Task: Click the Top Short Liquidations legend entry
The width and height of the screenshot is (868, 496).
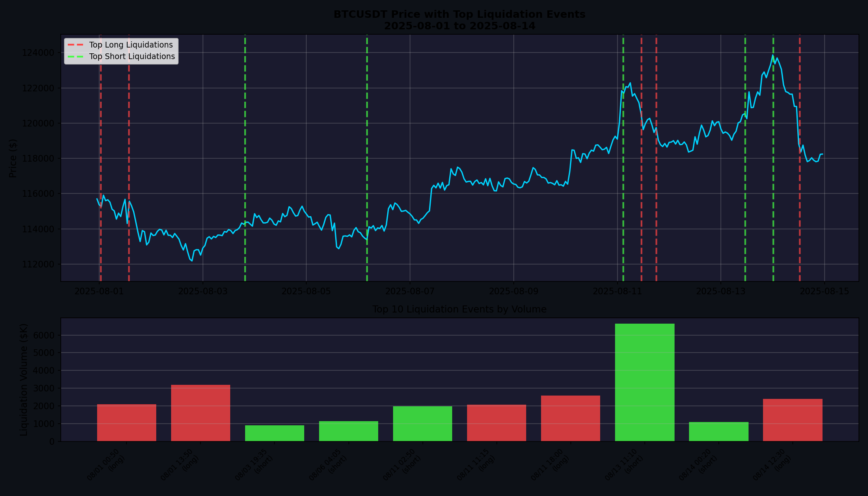Action: (131, 56)
